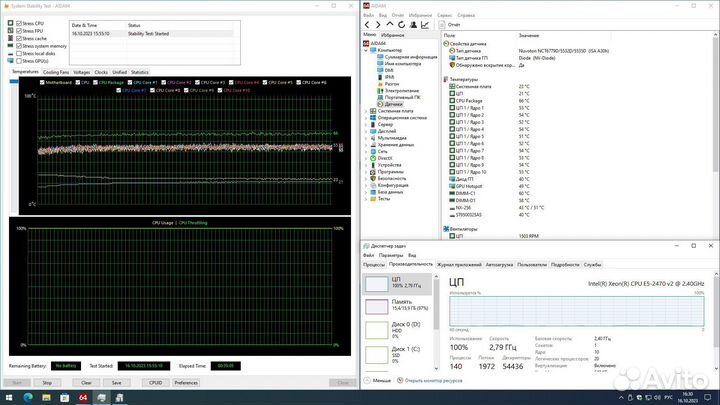
Task: Select Диск 1 (C:) in Task Manager
Action: [x=398, y=354]
